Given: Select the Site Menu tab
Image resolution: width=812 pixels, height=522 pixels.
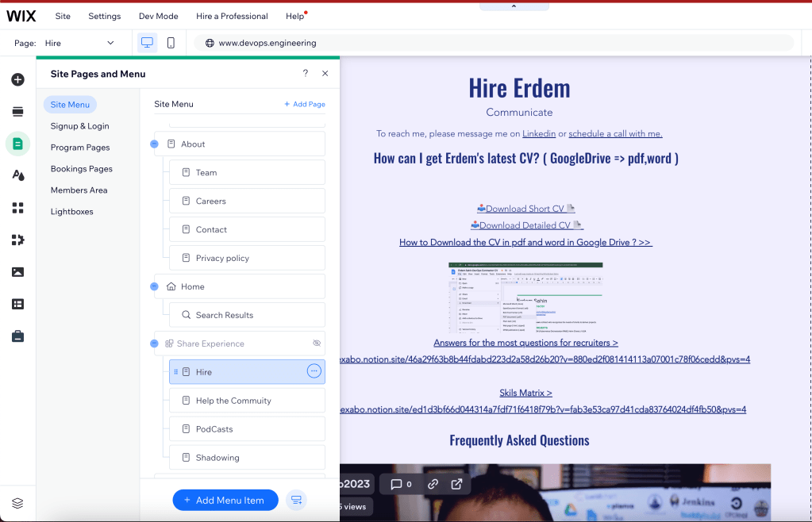Looking at the screenshot, I should [70, 105].
